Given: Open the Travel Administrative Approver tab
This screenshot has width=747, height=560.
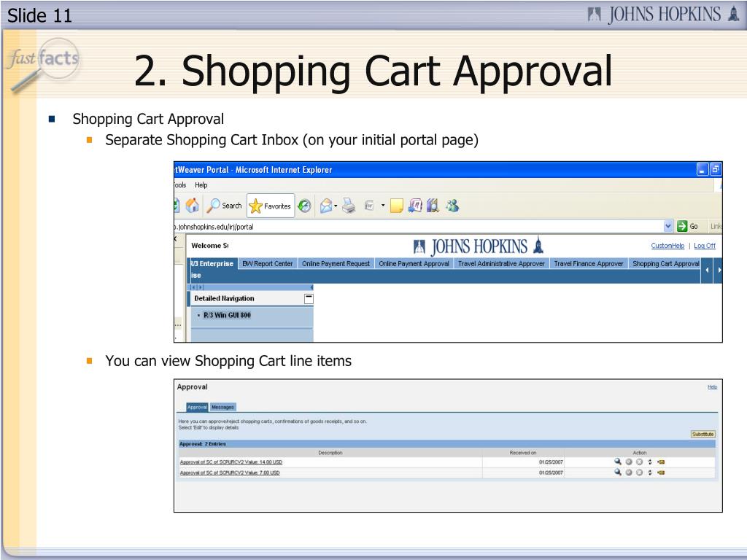Looking at the screenshot, I should [501, 263].
